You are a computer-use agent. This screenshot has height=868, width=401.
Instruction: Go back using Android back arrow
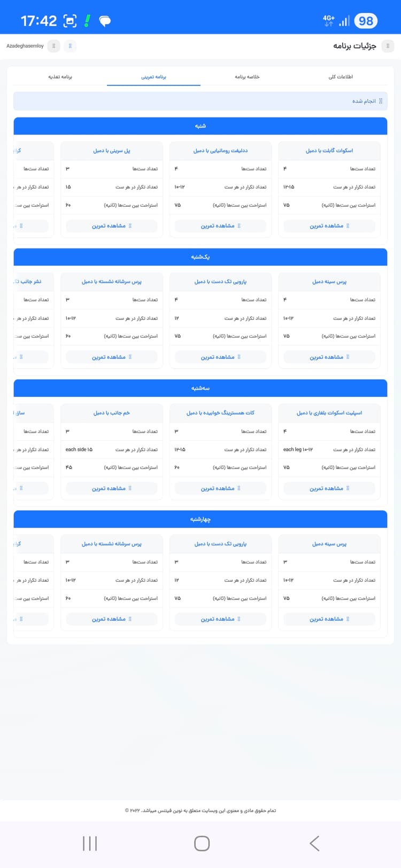click(314, 843)
